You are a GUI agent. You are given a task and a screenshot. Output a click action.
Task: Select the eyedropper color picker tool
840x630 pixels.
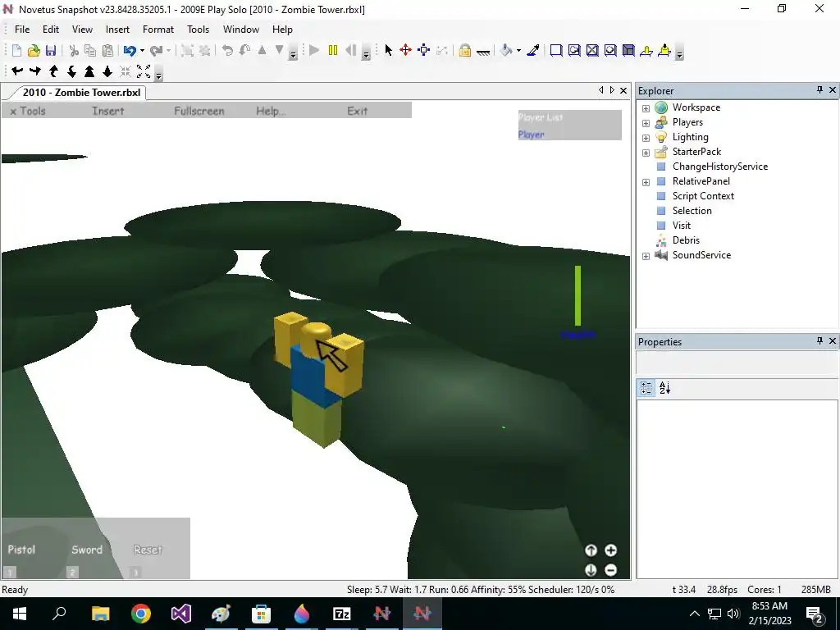pyautogui.click(x=533, y=50)
